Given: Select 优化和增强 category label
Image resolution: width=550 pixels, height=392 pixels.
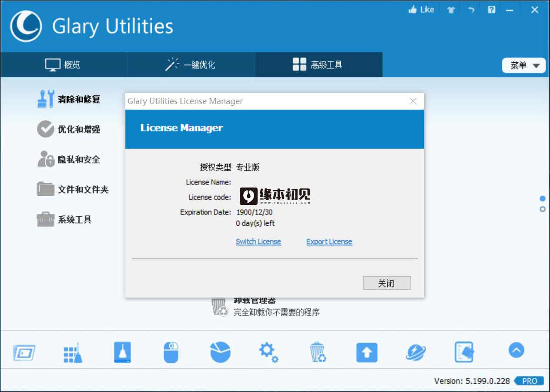Looking at the screenshot, I should (x=79, y=130).
